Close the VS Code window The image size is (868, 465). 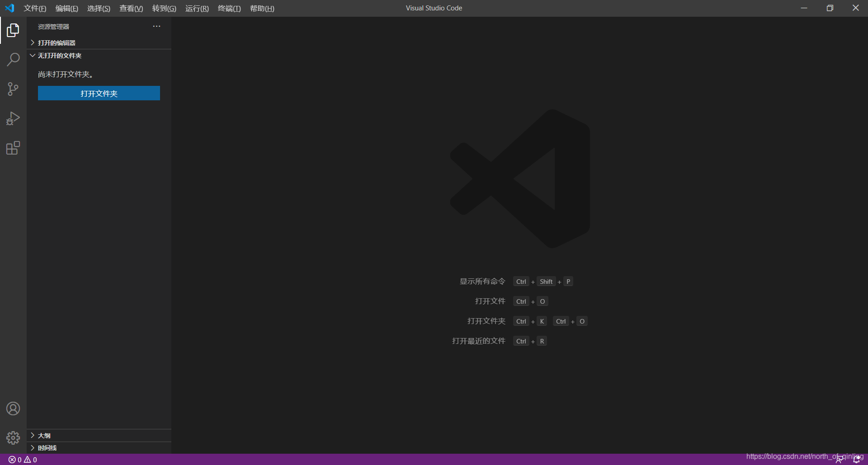[x=856, y=8]
